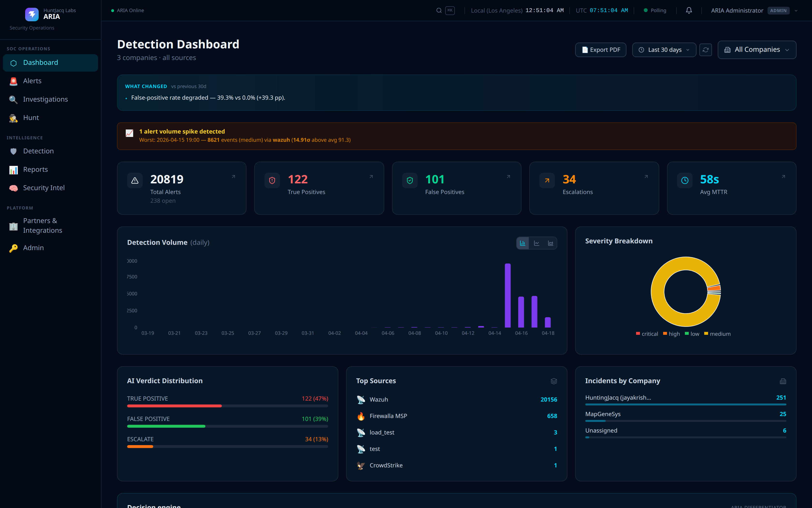Screen dimensions: 812x508
Task: Click the alert spike chart icon
Action: click(130, 133)
